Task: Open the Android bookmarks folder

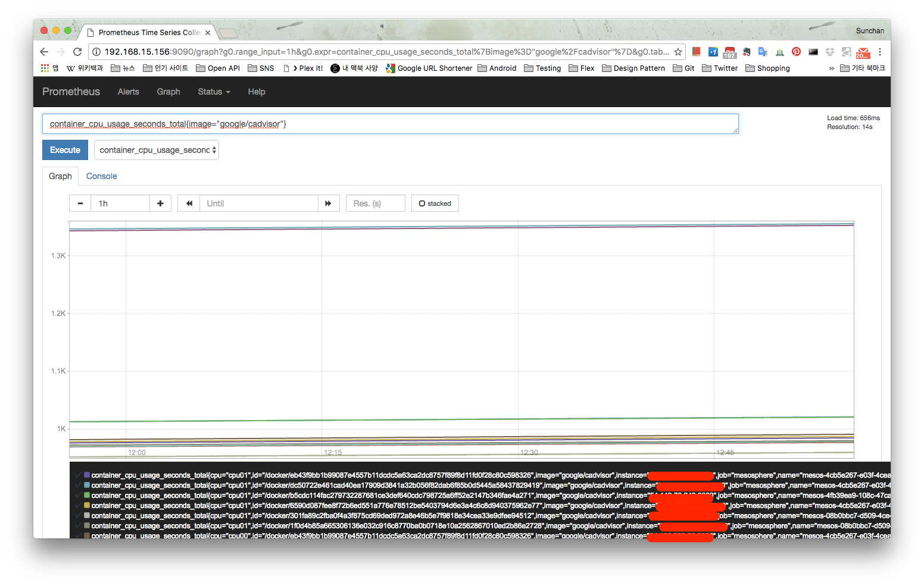Action: click(497, 68)
